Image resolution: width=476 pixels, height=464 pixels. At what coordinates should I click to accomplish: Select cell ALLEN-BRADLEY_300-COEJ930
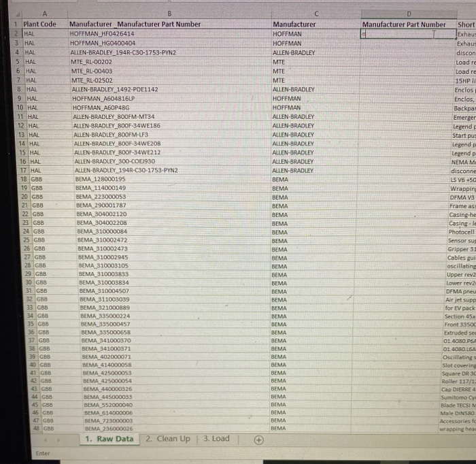(173, 161)
